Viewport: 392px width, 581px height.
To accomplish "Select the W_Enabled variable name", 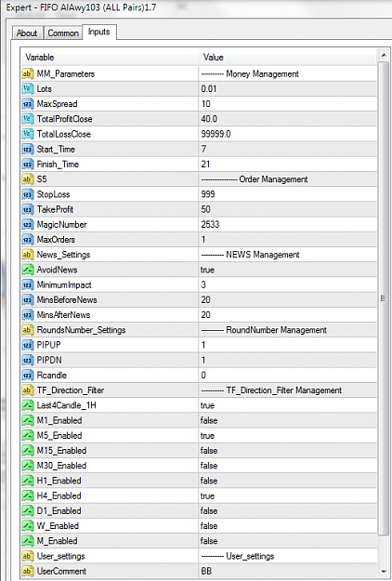I will point(58,526).
